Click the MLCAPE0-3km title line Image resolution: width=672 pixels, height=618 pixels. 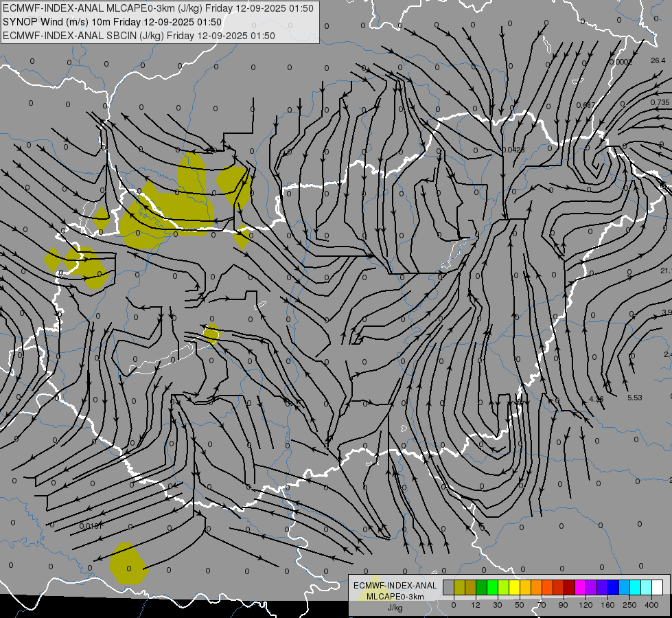158,8
